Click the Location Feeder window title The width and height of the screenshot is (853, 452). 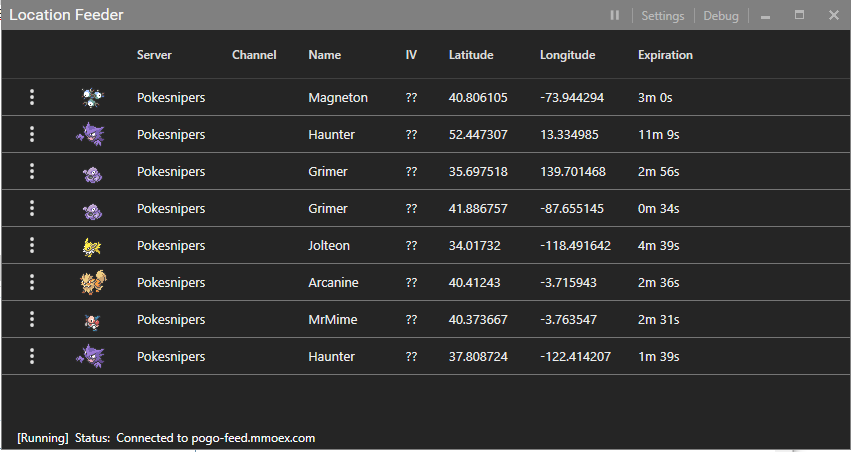pyautogui.click(x=66, y=15)
